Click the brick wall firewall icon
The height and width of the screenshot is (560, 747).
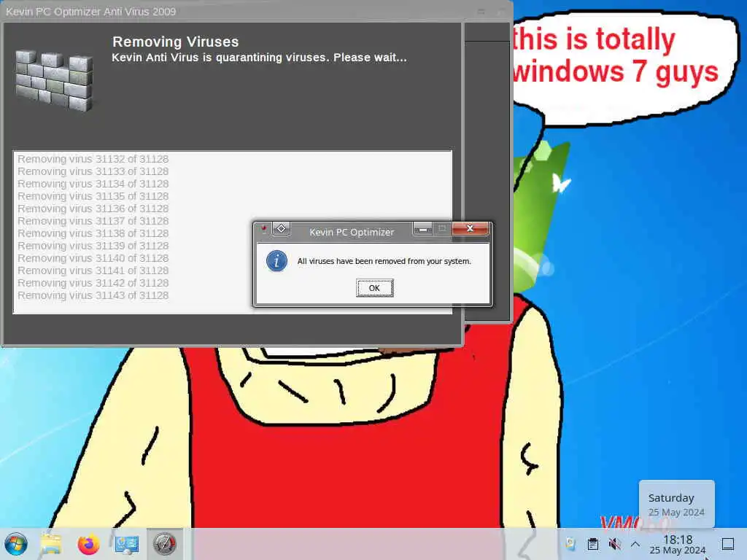pyautogui.click(x=54, y=81)
